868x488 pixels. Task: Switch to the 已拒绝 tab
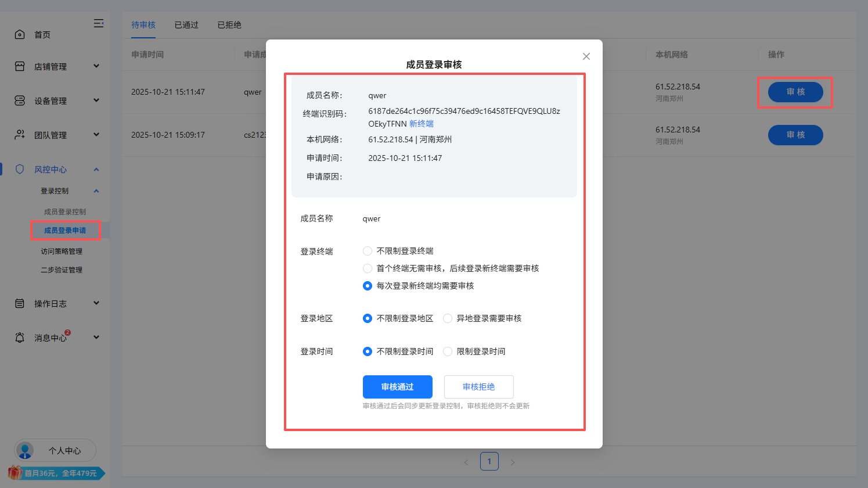click(x=229, y=25)
